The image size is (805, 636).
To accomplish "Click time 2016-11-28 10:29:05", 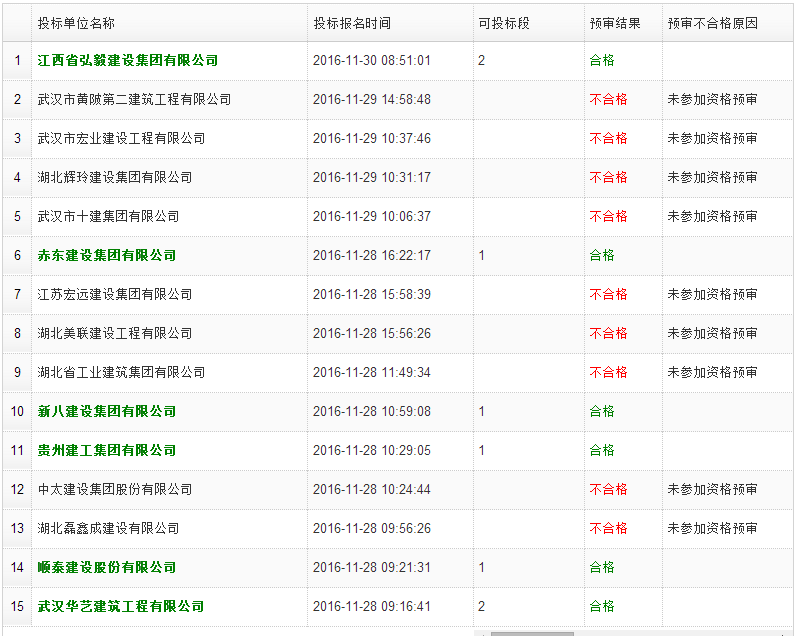I will coord(372,451).
